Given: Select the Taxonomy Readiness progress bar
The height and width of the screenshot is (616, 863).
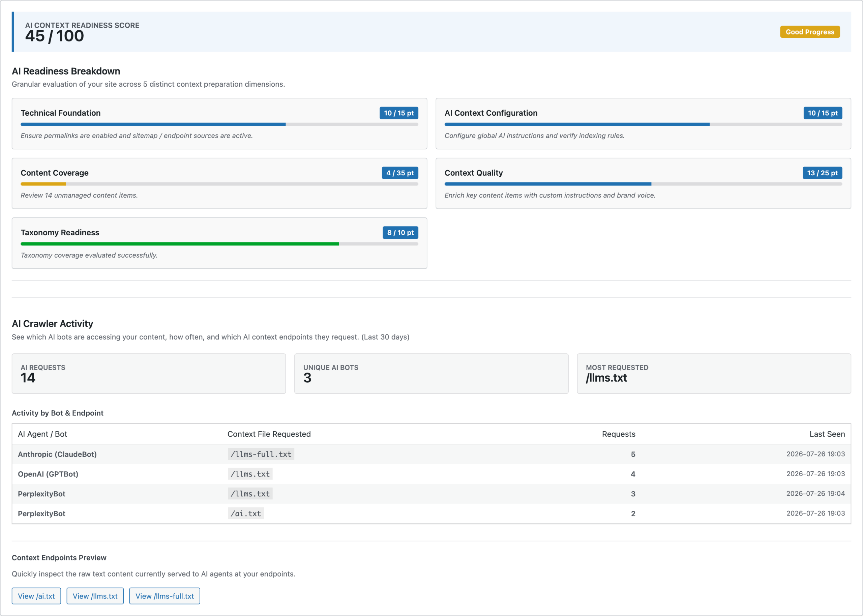Looking at the screenshot, I should 219,244.
